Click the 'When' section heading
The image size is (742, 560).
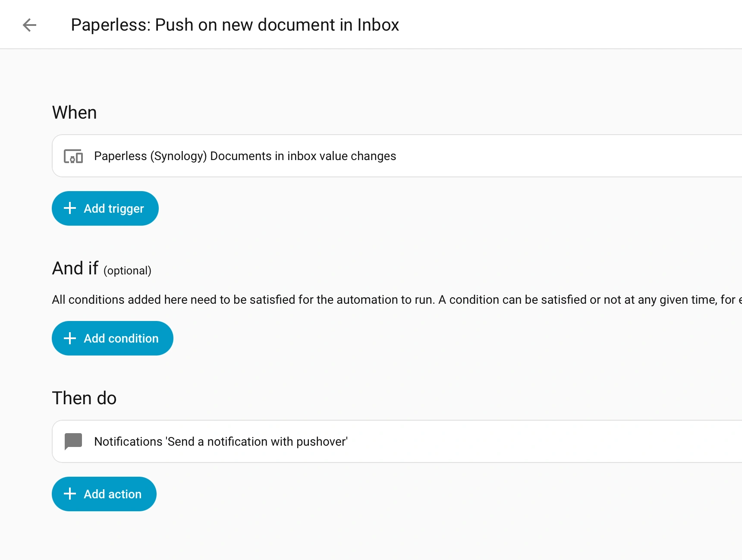tap(74, 113)
